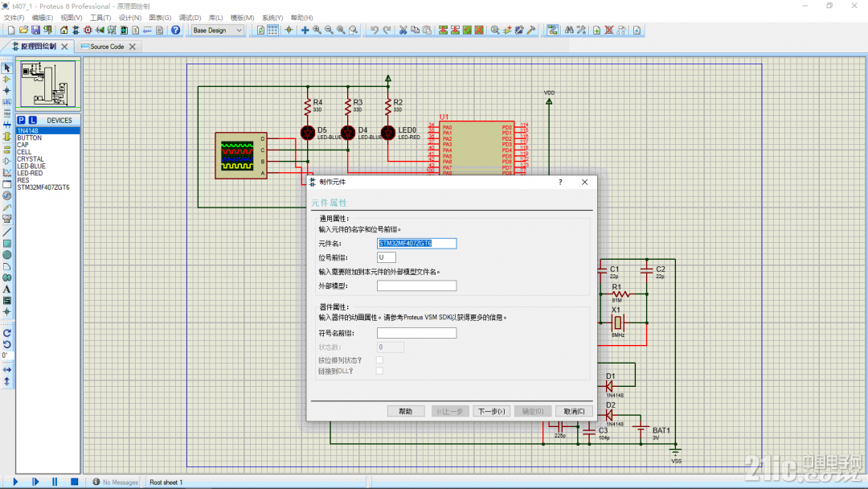Click the pan/center view arrows icon
The height and width of the screenshot is (489, 868).
click(305, 31)
